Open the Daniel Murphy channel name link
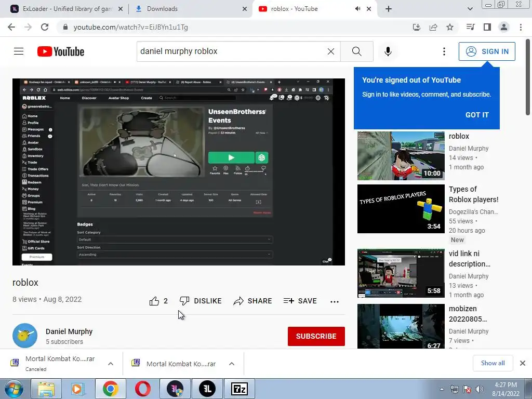This screenshot has width=532, height=399. click(69, 331)
